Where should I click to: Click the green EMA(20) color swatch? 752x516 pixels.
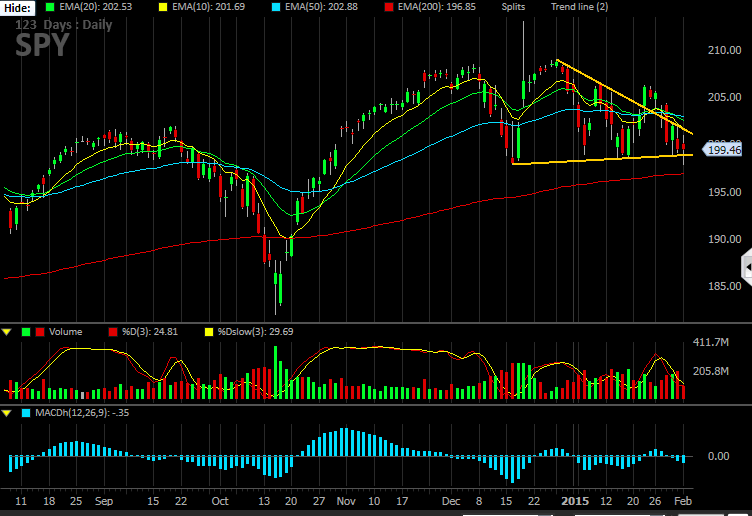pyautogui.click(x=50, y=7)
